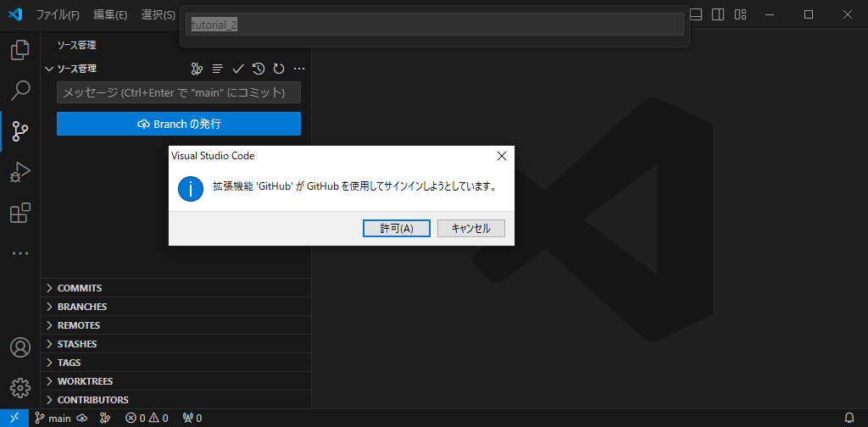Click the refresh icon in source control
This screenshot has width=868, height=427.
point(279,69)
